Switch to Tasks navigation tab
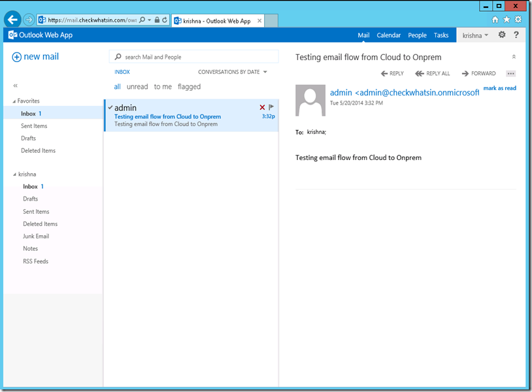 tap(441, 35)
